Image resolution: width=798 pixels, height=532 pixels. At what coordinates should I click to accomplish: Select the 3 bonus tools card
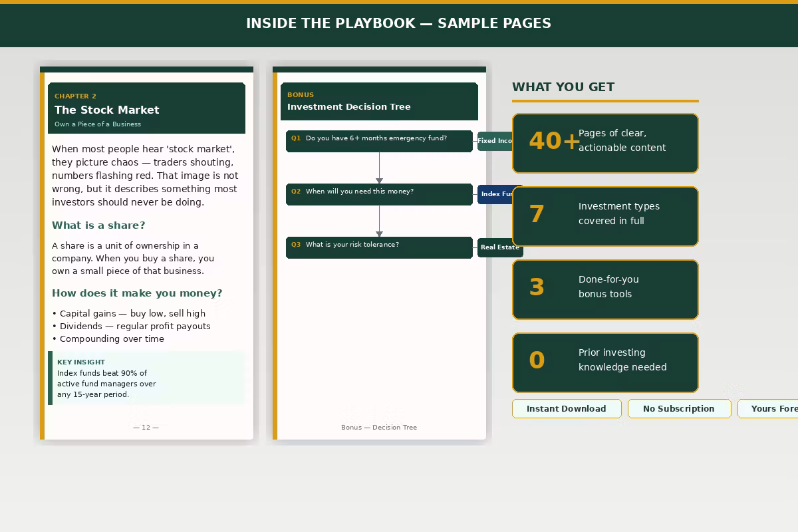pos(605,289)
